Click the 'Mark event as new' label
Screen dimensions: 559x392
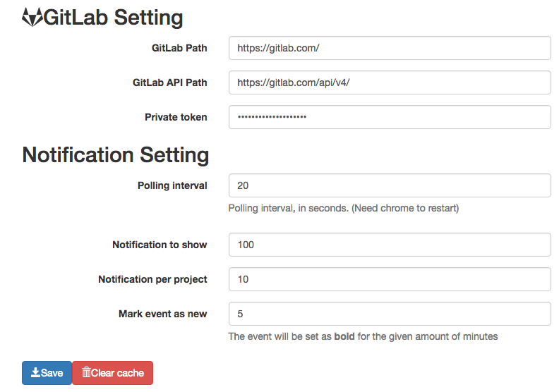pyautogui.click(x=162, y=314)
